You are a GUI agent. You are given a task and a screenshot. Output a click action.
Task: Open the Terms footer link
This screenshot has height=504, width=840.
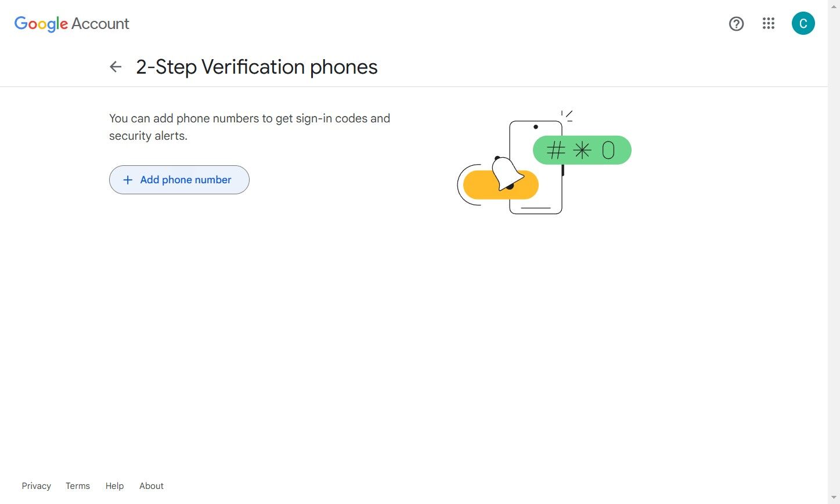(x=78, y=486)
